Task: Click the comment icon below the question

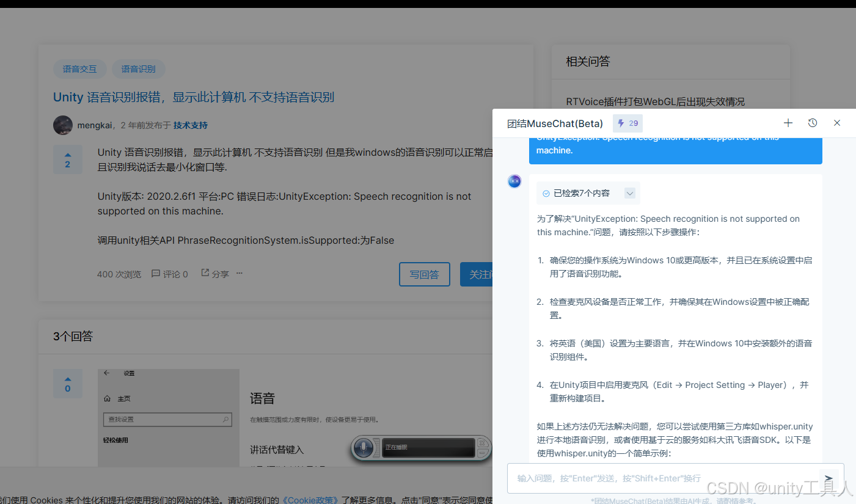Action: point(156,274)
